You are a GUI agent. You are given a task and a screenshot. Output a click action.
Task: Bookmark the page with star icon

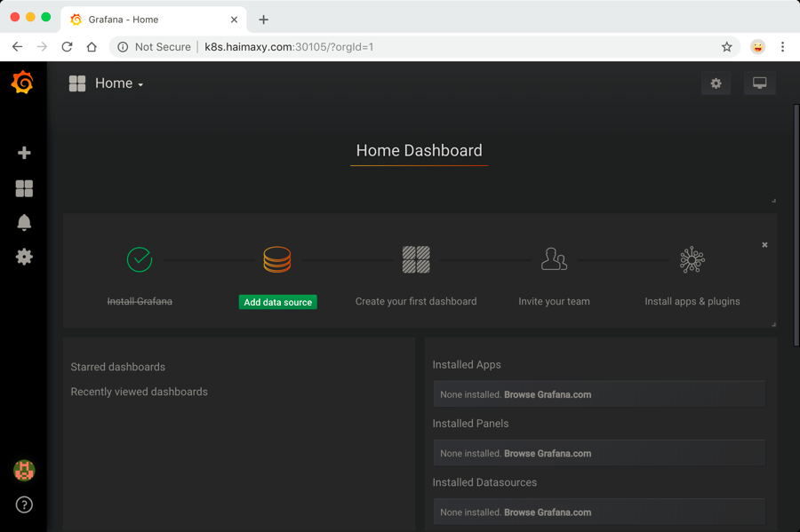(726, 47)
